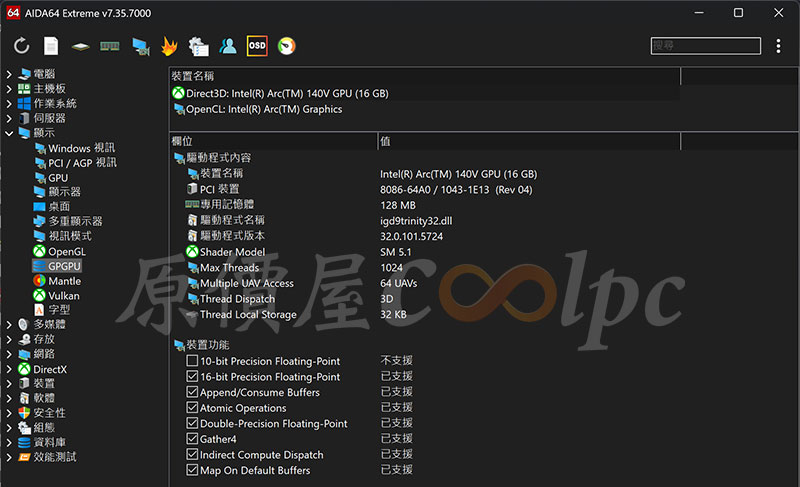Select the 字型 tree item
The width and height of the screenshot is (800, 487).
[52, 310]
